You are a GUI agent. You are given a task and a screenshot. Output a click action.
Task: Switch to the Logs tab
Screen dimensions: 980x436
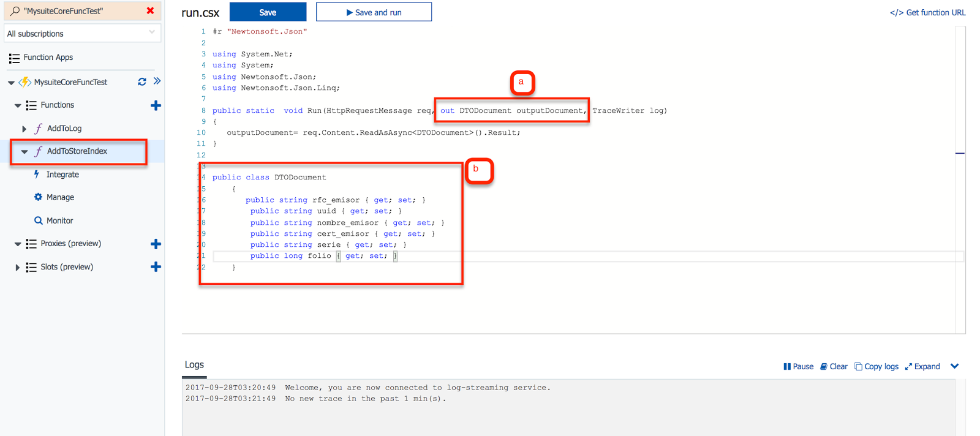(x=194, y=365)
